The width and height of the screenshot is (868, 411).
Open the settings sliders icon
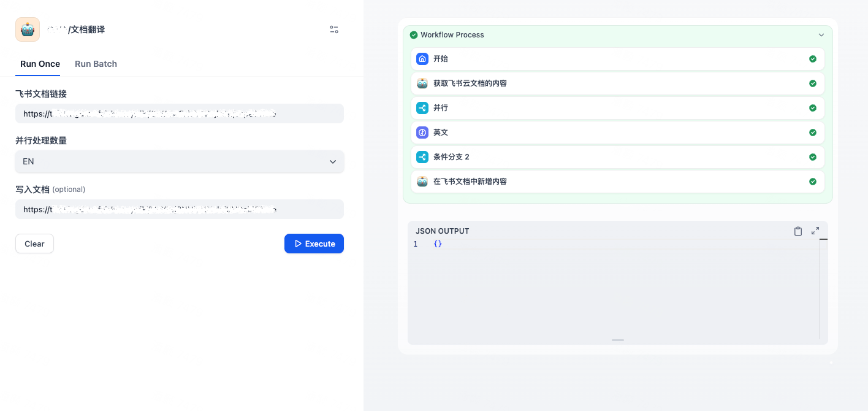[334, 29]
